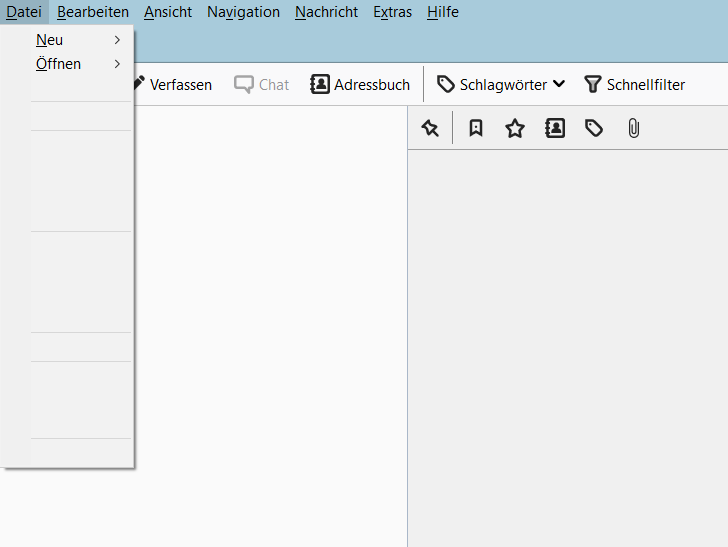Open the Chat toolbar button
Viewport: 728px width, 547px height.
coord(262,85)
